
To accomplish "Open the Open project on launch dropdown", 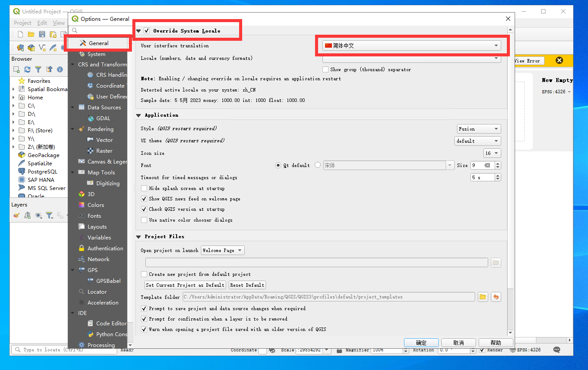I will pos(223,250).
